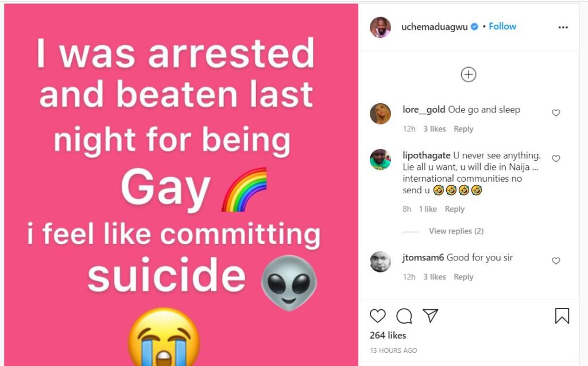Load more comments with the plus circle
Screen dimensions: 588x366
pyautogui.click(x=469, y=74)
